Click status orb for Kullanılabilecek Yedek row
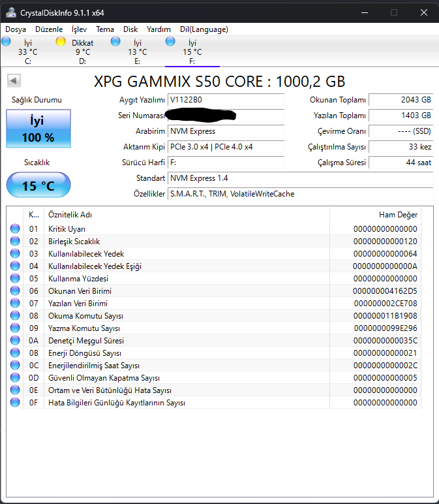The image size is (439, 504). click(x=15, y=253)
